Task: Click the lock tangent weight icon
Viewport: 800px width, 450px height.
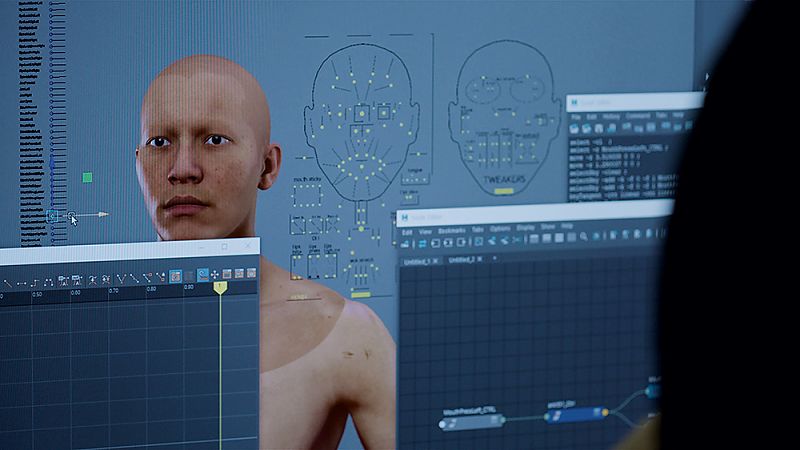Action: click(160, 278)
